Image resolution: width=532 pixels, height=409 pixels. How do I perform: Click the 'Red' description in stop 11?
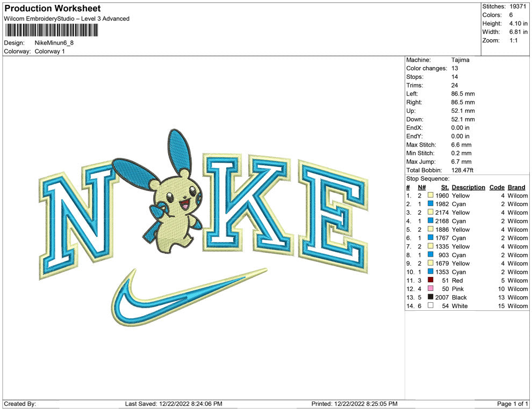pyautogui.click(x=457, y=280)
